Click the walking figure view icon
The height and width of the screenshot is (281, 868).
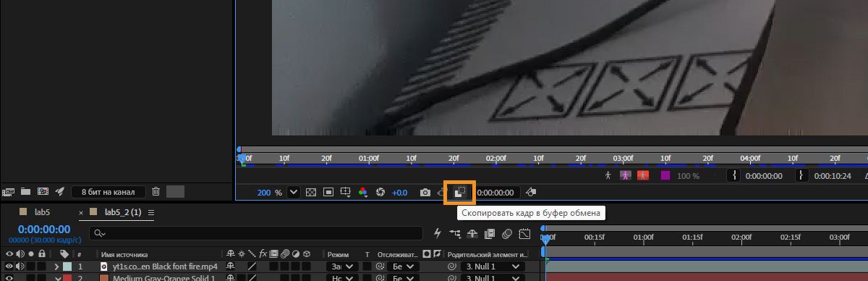pos(608,175)
